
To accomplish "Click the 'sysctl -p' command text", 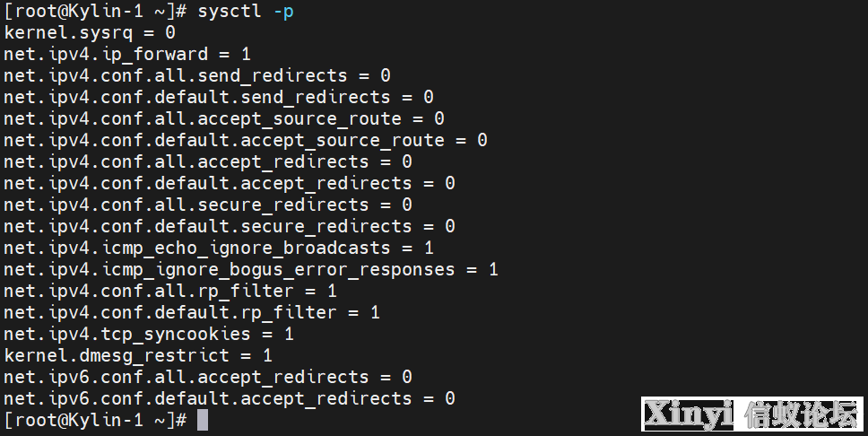I will pos(246,11).
